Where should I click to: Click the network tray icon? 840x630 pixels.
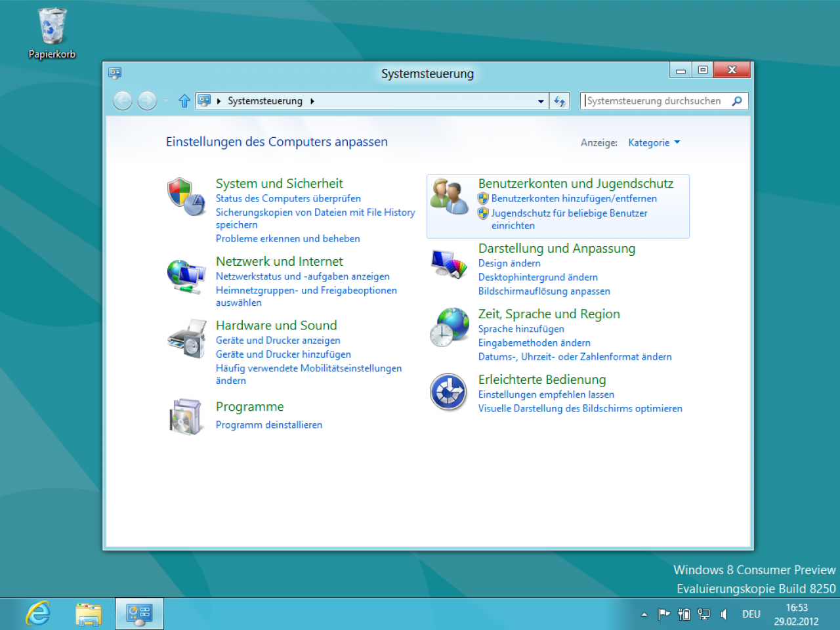coord(703,614)
